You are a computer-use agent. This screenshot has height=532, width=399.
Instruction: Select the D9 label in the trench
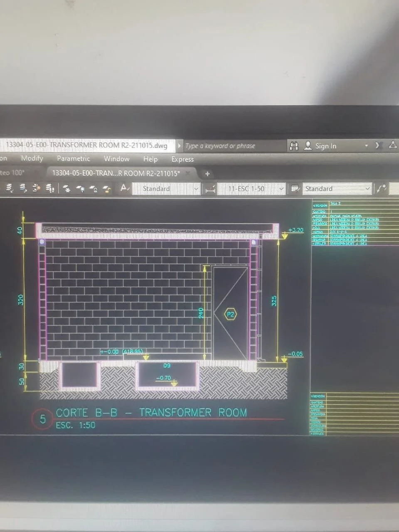(167, 366)
